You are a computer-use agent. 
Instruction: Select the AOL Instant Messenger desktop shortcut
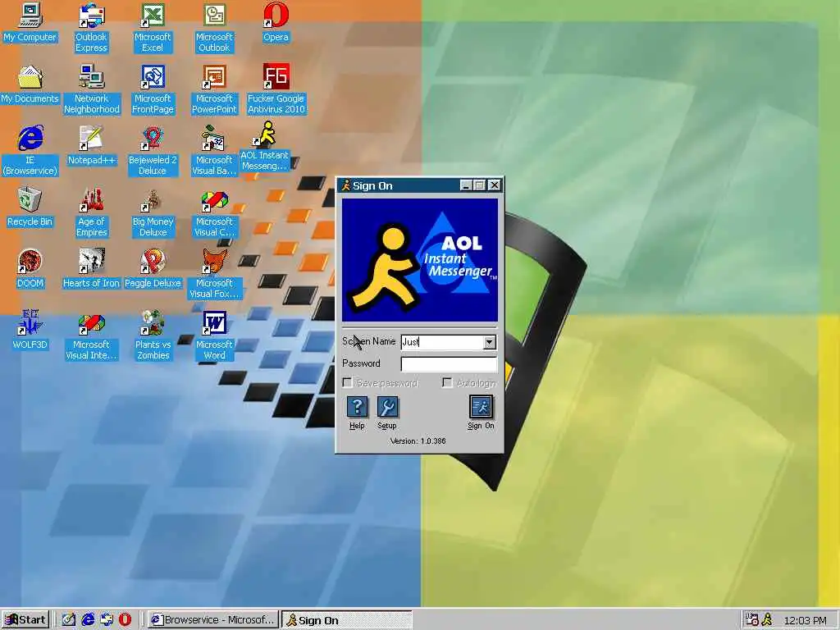click(x=265, y=146)
